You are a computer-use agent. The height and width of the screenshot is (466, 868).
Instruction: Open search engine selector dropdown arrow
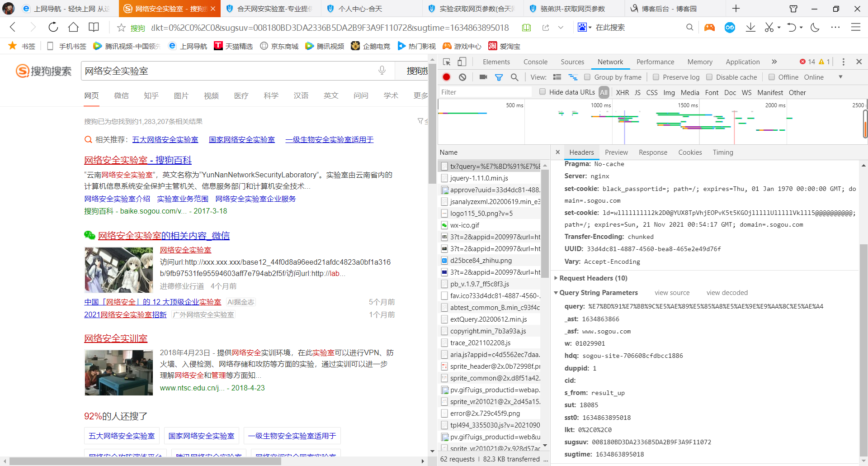[x=590, y=28]
